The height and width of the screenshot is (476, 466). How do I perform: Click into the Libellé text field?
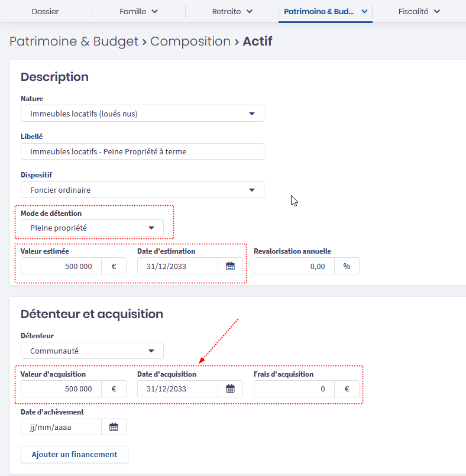[142, 151]
